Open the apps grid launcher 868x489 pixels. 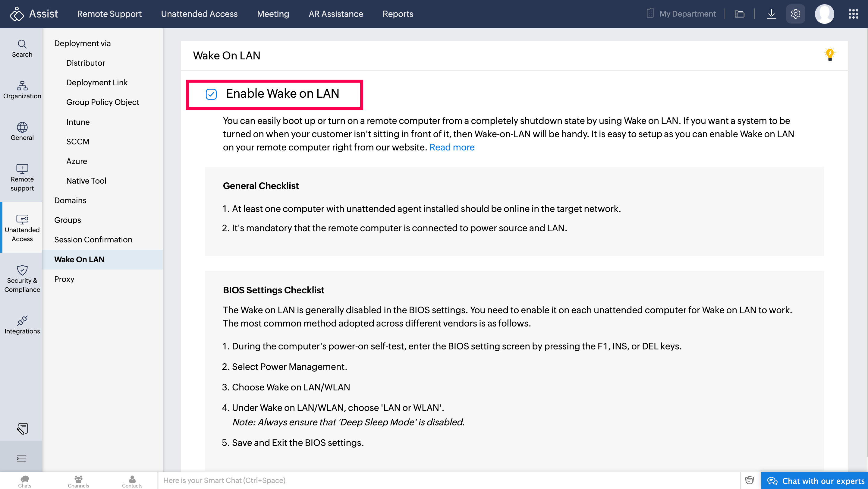(853, 14)
